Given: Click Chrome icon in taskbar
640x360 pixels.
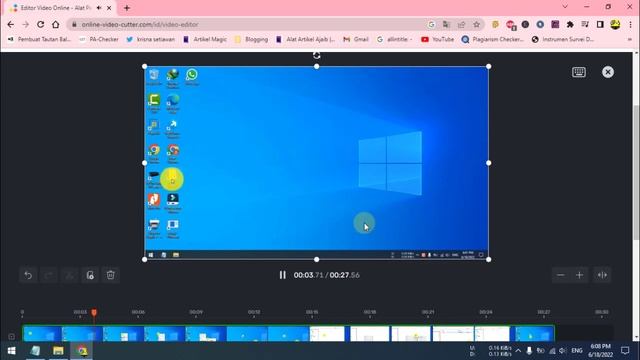Looking at the screenshot, I should pos(82,351).
